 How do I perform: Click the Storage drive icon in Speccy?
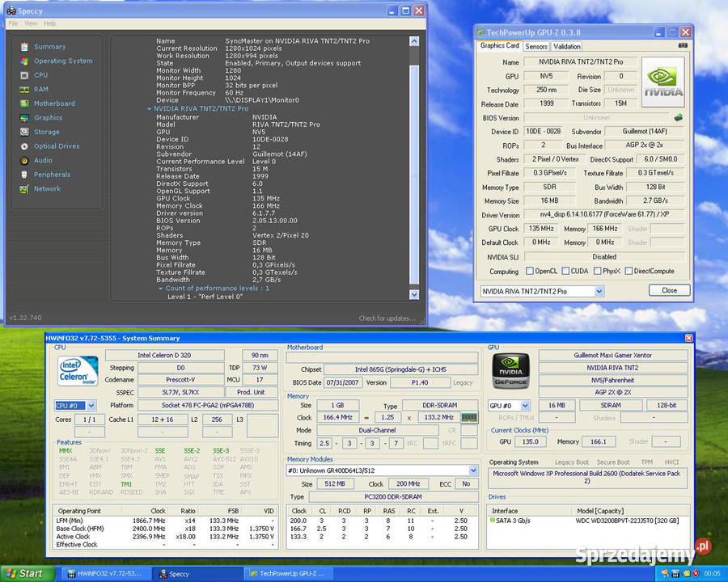(x=24, y=132)
